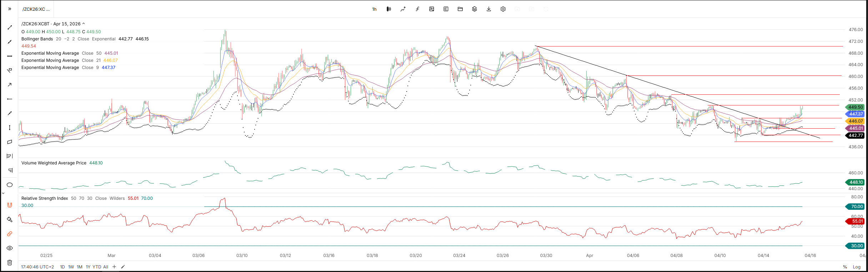Add a custom range with plus icon

pos(114,267)
